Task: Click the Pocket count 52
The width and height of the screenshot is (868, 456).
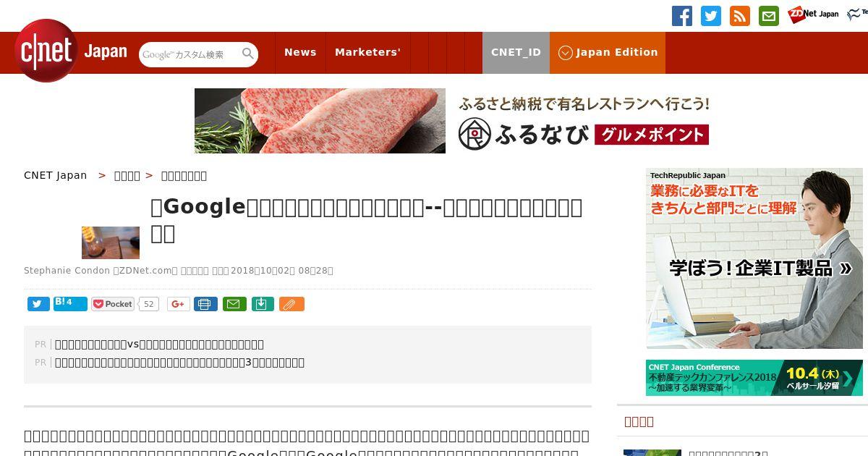Action: pyautogui.click(x=149, y=304)
